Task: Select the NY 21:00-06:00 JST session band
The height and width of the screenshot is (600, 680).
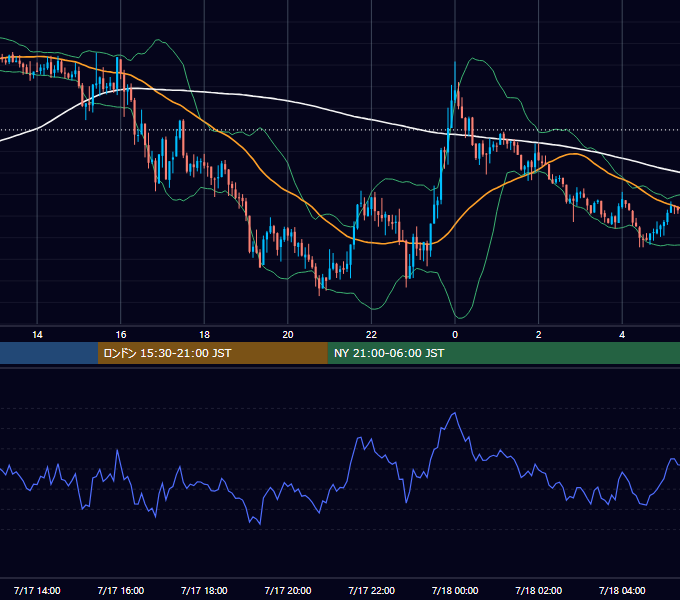Action: (x=503, y=353)
